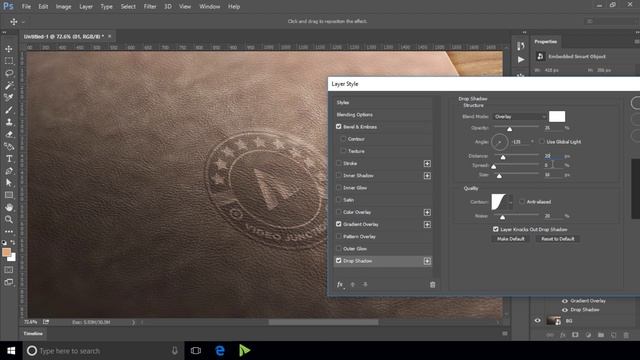This screenshot has height=360, width=640.
Task: Switch to the Timeline panel tab
Action: point(33,333)
